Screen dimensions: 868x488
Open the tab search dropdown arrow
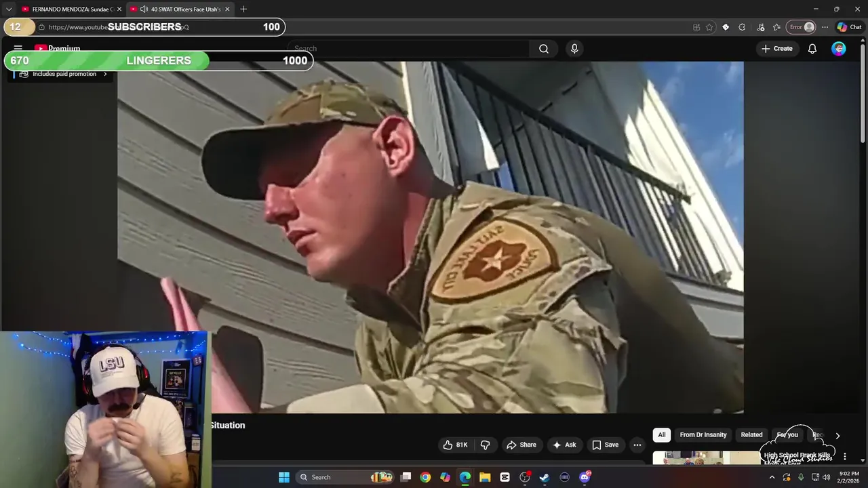(x=8, y=9)
